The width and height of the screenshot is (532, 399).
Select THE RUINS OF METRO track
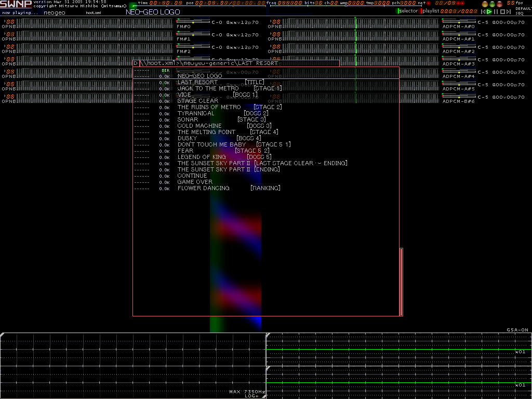click(267, 107)
